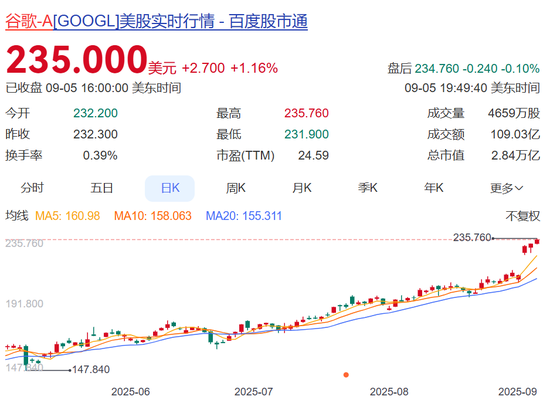Click the orange event dot on chart

(346, 375)
